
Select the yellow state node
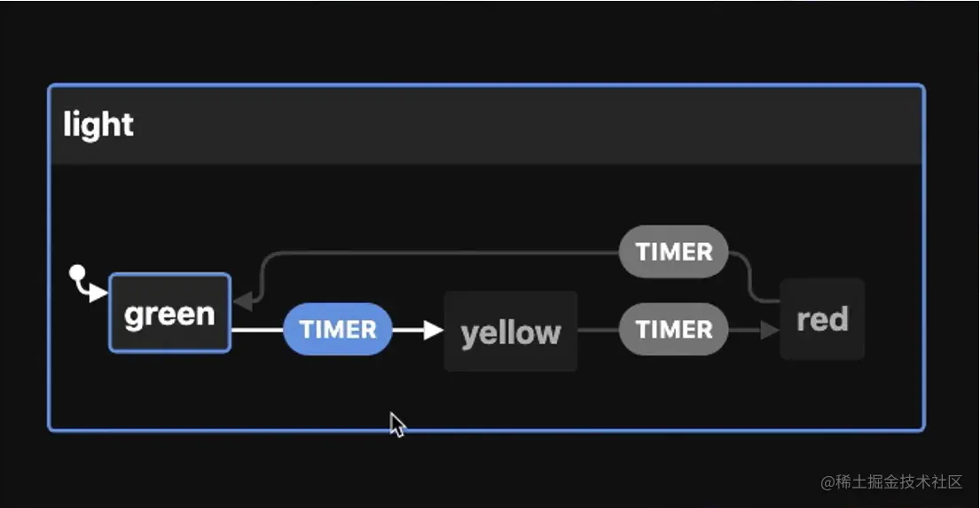point(510,332)
